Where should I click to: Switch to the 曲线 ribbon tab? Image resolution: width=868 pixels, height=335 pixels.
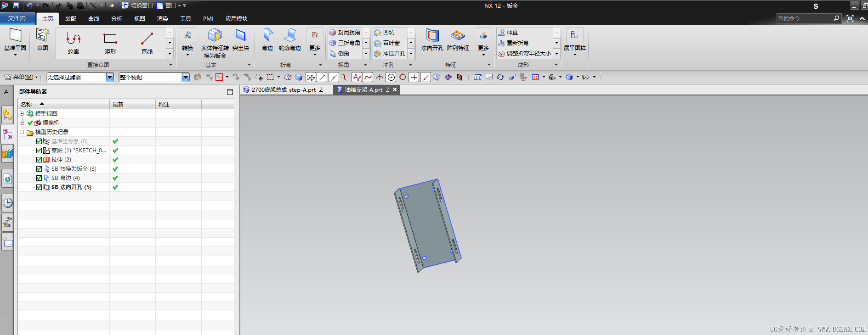pyautogui.click(x=94, y=19)
